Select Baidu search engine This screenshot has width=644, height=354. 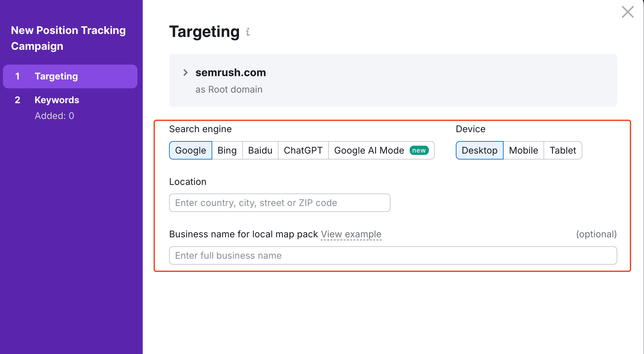click(260, 150)
